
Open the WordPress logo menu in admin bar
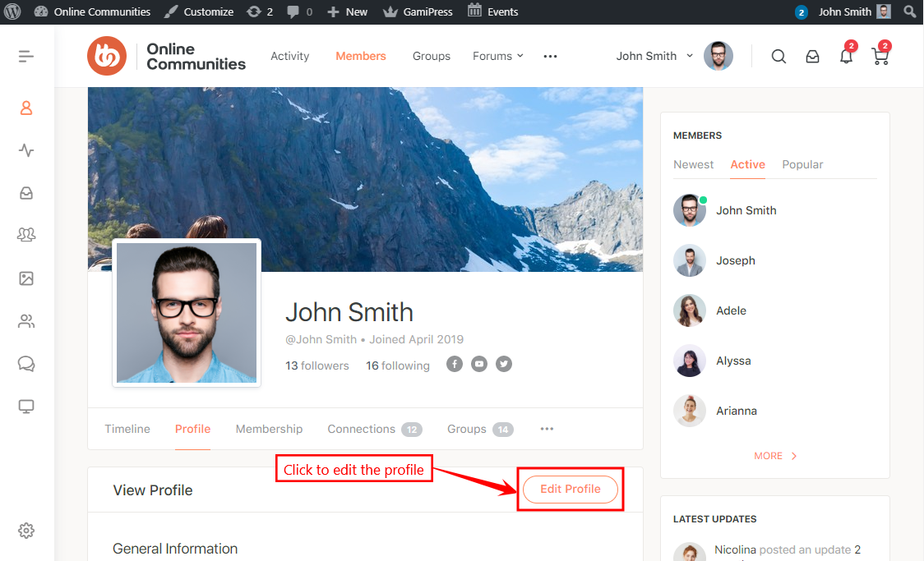tap(11, 11)
